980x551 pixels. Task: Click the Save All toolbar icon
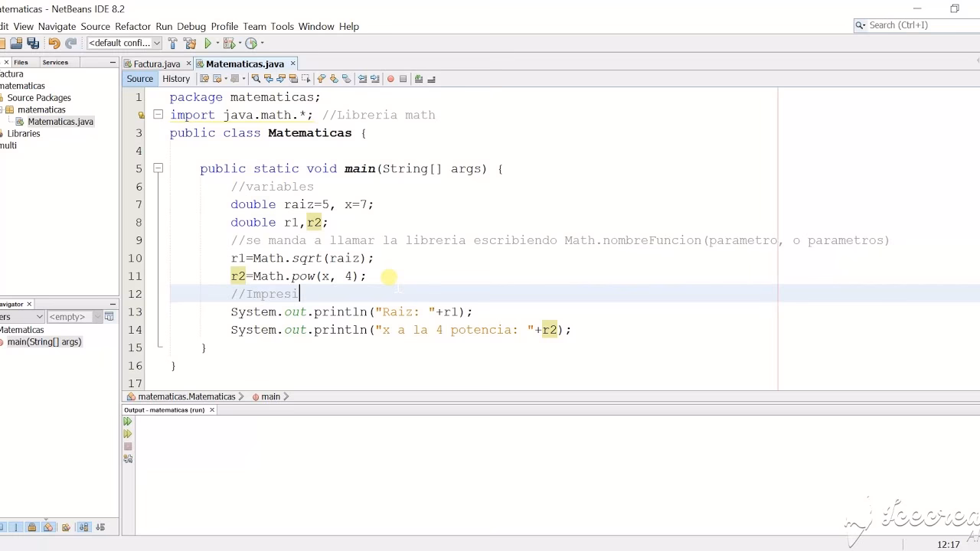(33, 43)
